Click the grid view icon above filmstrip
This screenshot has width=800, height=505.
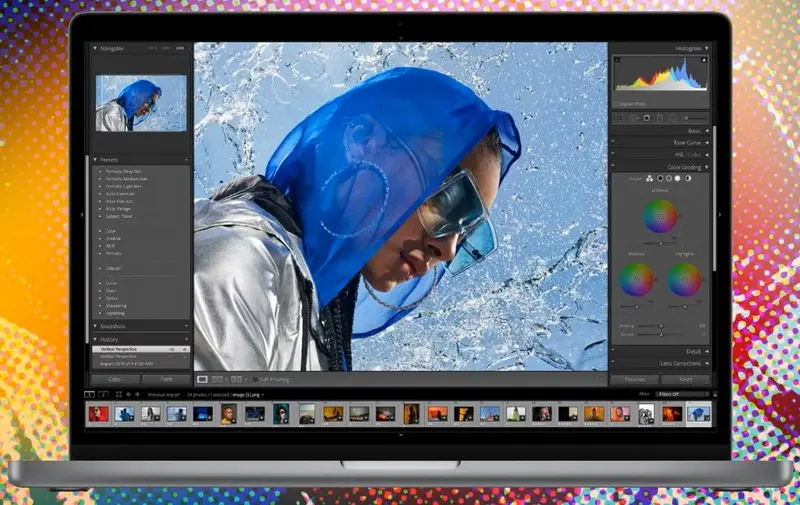(120, 394)
